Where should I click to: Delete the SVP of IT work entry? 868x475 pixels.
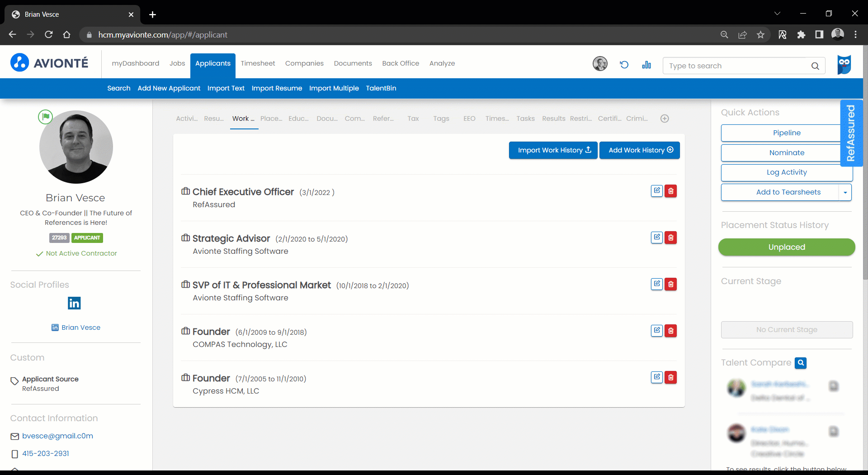click(671, 284)
